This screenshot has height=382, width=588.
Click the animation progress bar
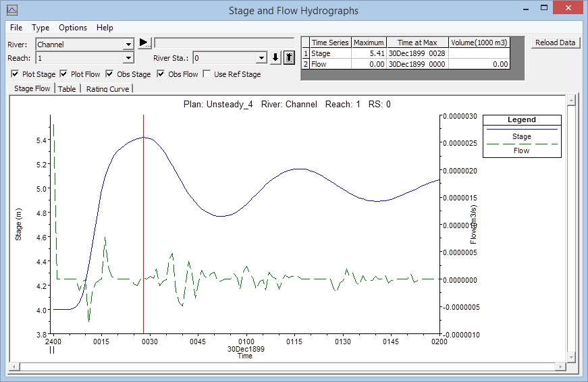pos(224,43)
